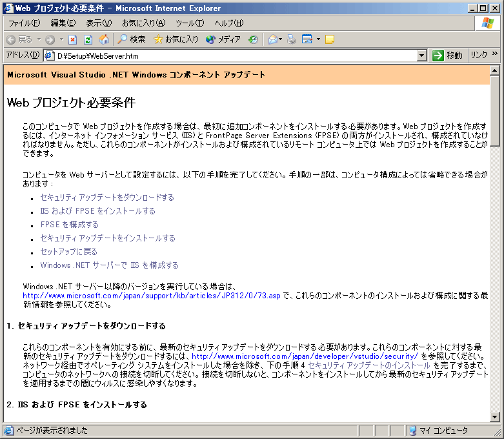Click heading Web プロジェクト必要条件
The width and height of the screenshot is (504, 439).
tap(71, 103)
